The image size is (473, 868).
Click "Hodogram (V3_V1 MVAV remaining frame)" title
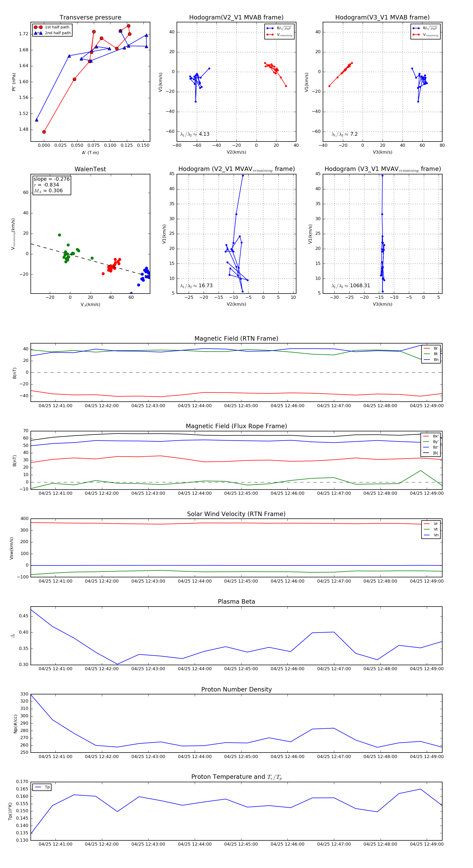click(382, 169)
